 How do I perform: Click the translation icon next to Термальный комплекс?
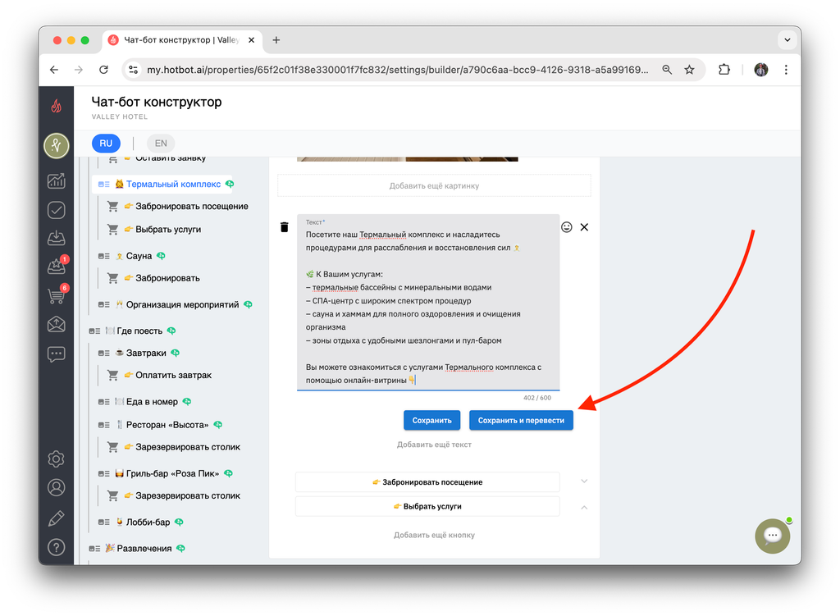[x=230, y=184]
